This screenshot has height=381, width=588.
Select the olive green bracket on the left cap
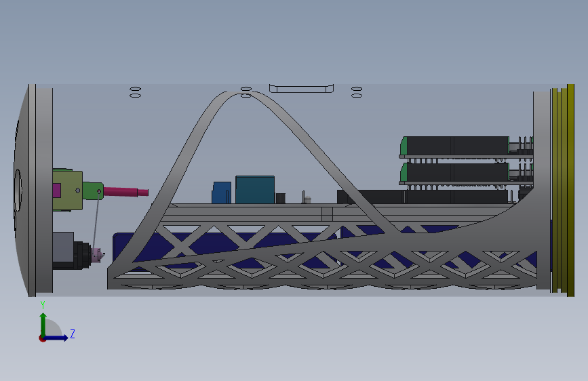pyautogui.click(x=68, y=190)
